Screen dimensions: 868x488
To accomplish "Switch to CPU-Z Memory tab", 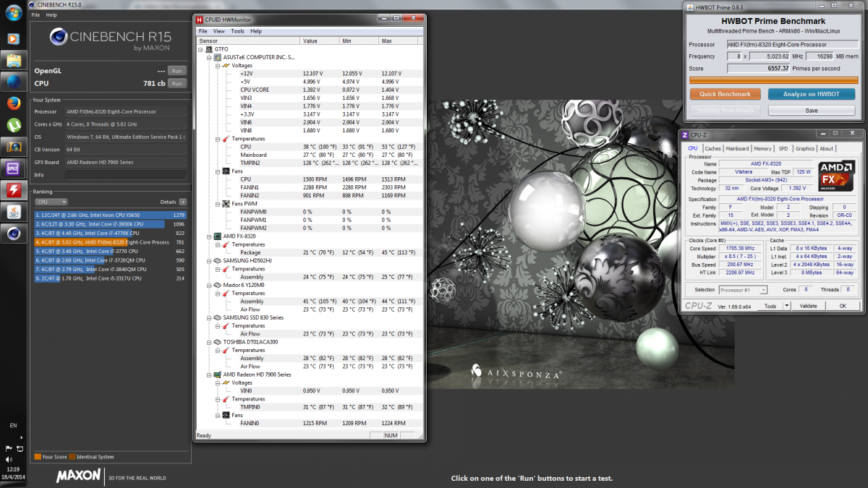I will click(x=763, y=148).
